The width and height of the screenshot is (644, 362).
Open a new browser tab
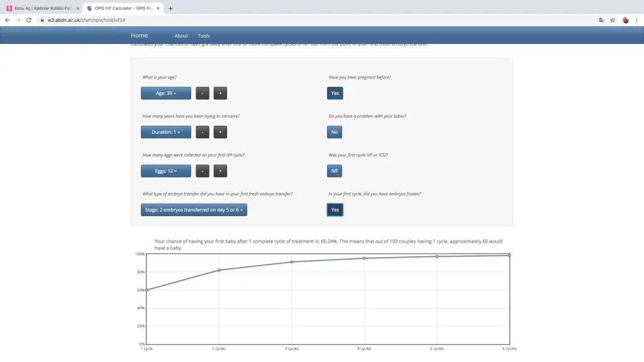click(170, 8)
